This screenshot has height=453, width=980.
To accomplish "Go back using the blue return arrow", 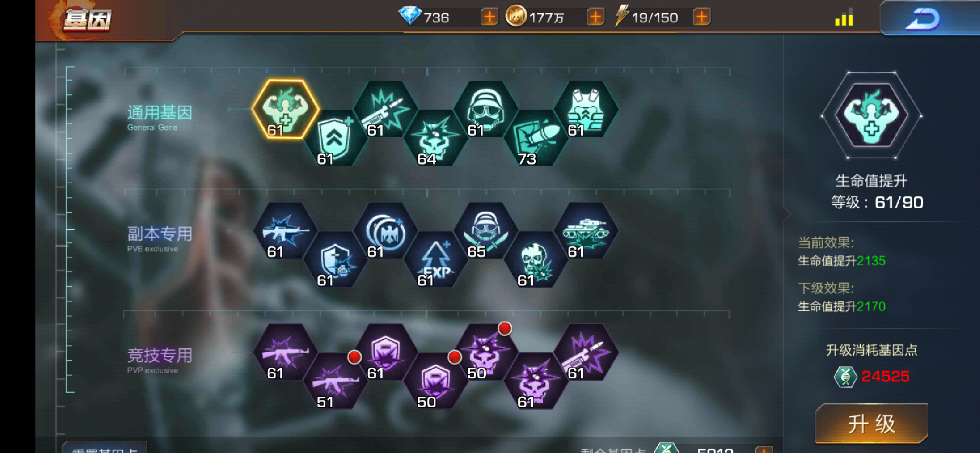I will [924, 19].
